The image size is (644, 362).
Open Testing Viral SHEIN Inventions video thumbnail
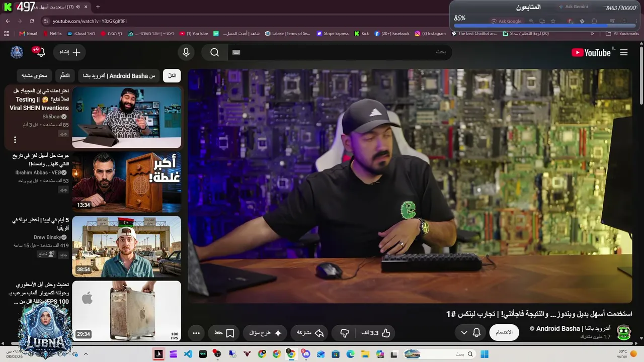[126, 118]
